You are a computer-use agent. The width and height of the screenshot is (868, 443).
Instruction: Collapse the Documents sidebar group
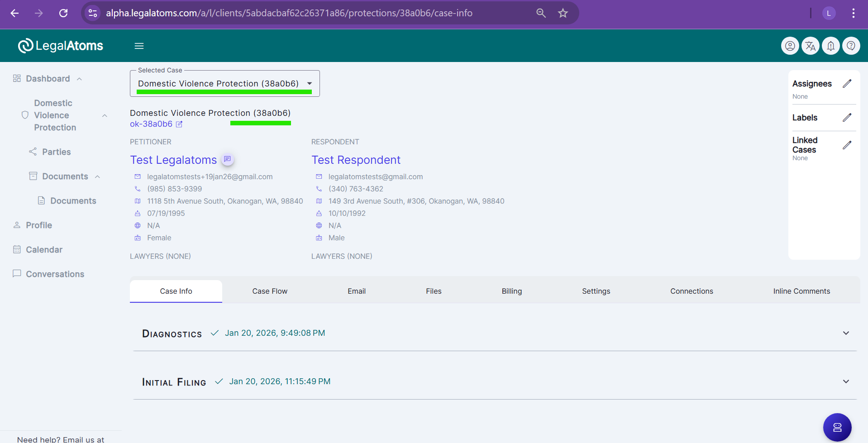[98, 176]
